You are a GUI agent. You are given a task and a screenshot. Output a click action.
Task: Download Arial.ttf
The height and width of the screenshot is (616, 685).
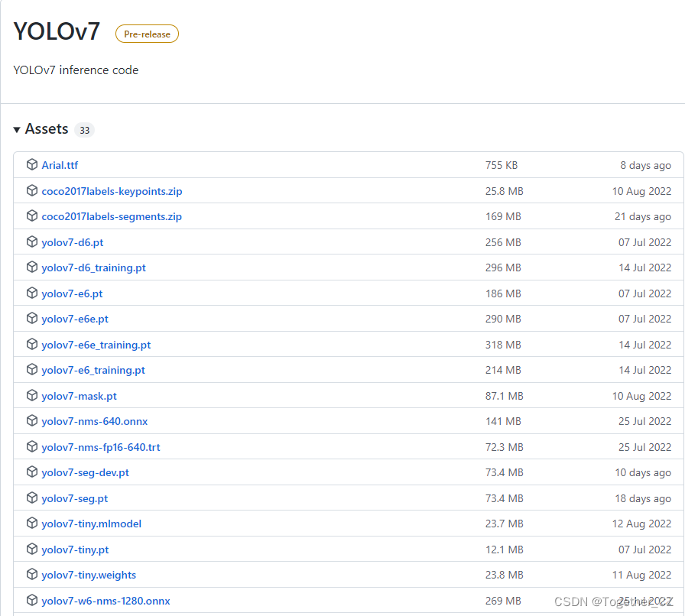click(60, 165)
